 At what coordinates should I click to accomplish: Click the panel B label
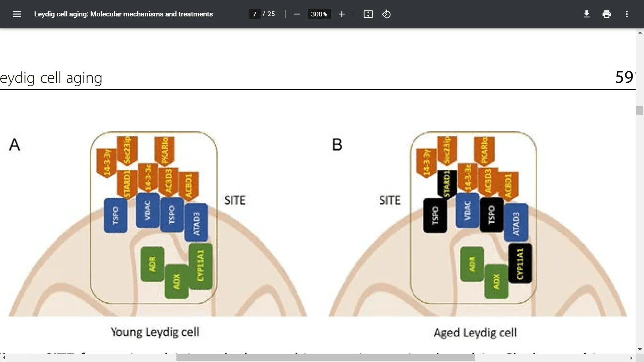[x=337, y=145]
